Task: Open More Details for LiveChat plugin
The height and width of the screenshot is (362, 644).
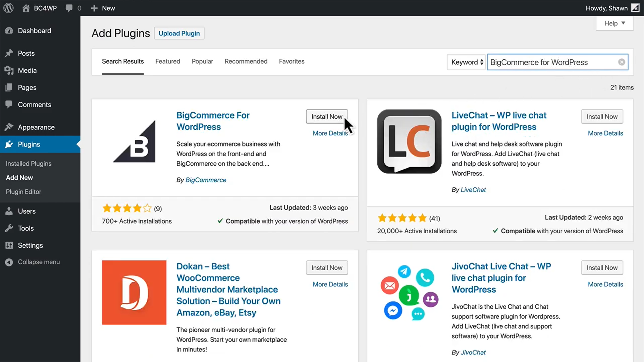Action: pos(605,133)
